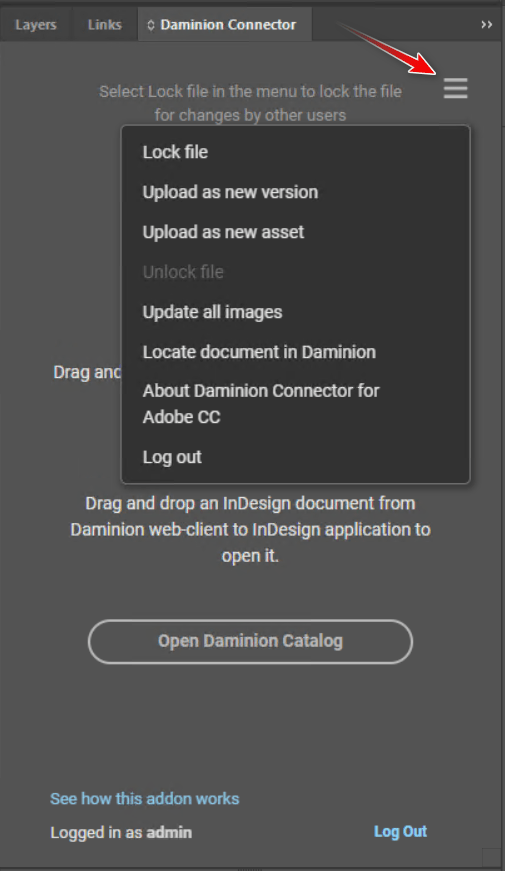The height and width of the screenshot is (871, 505).
Task: Select the Daminion Connector tab label
Action: point(228,25)
